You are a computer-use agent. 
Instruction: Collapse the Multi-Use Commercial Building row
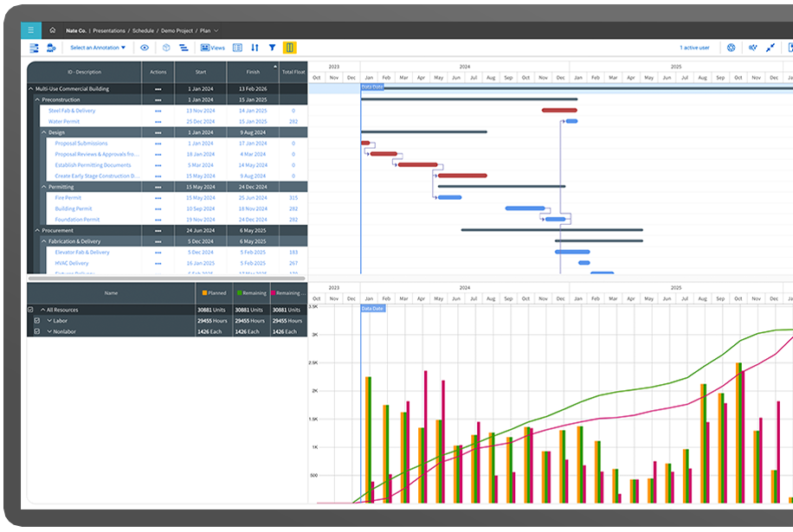(x=31, y=89)
